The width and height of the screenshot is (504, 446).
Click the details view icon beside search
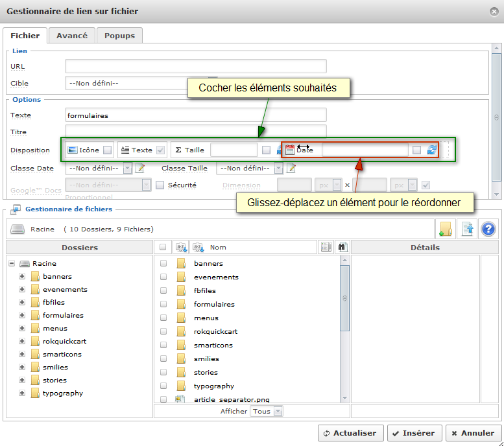pyautogui.click(x=326, y=247)
